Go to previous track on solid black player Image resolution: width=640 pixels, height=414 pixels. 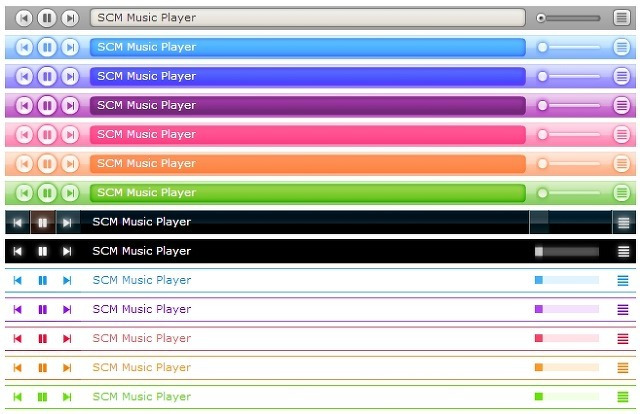(x=18, y=251)
